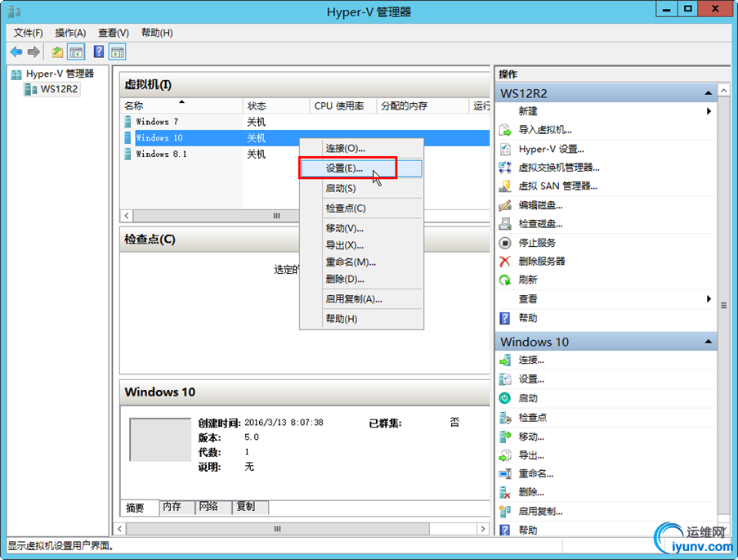This screenshot has width=738, height=560.
Task: Expand the 新建 submenu arrow
Action: pyautogui.click(x=709, y=111)
